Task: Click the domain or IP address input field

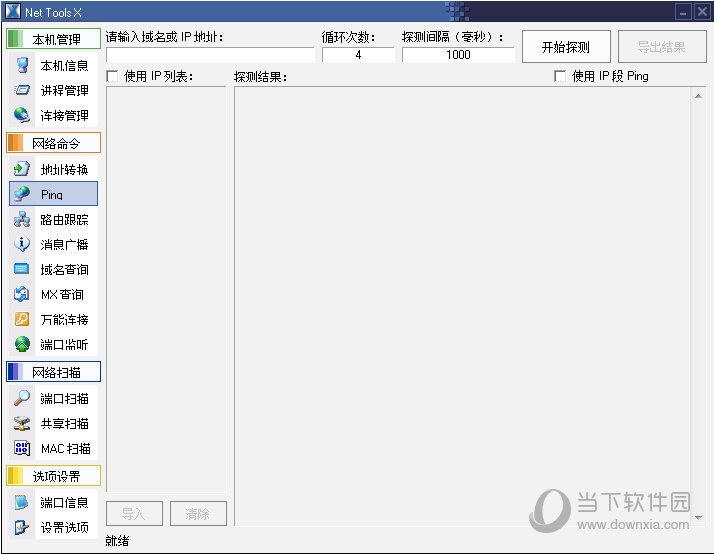Action: 210,55
